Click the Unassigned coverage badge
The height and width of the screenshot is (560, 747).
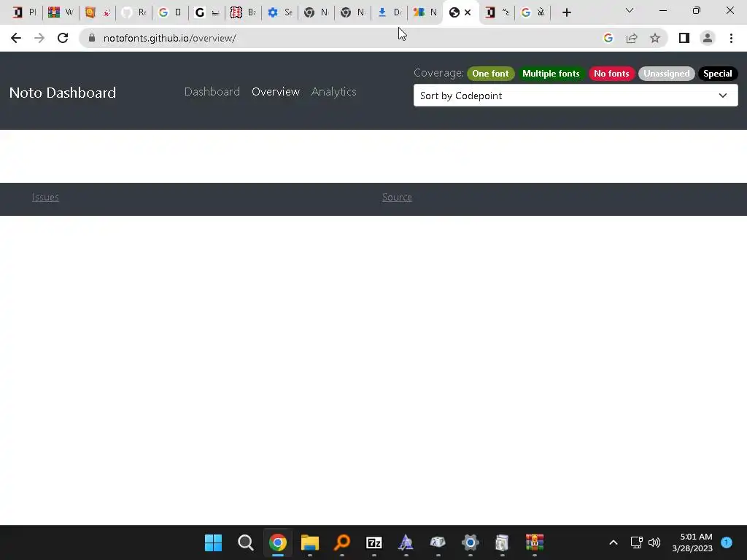tap(667, 74)
